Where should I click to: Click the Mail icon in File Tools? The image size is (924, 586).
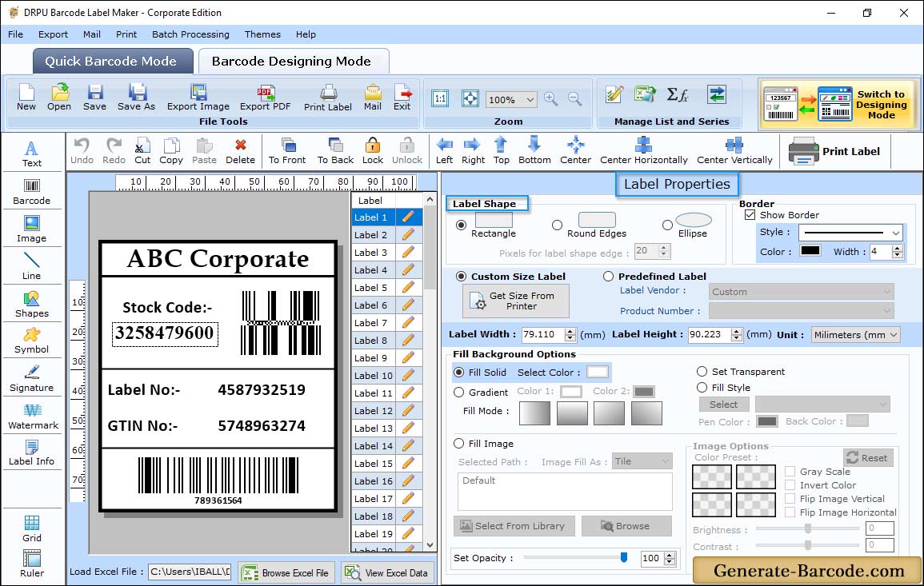click(373, 98)
